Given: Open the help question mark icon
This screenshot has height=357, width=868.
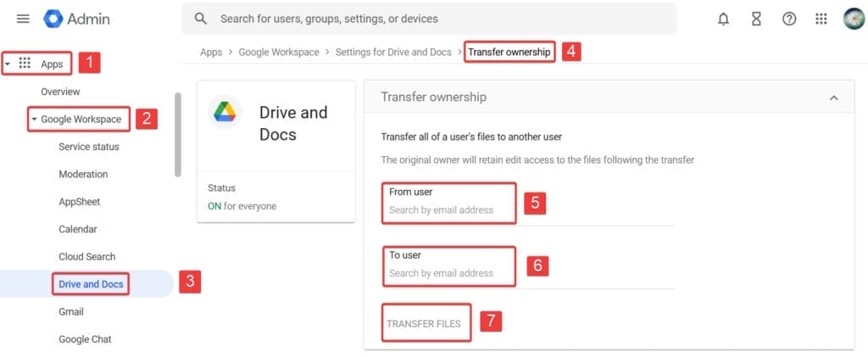Looking at the screenshot, I should (789, 20).
